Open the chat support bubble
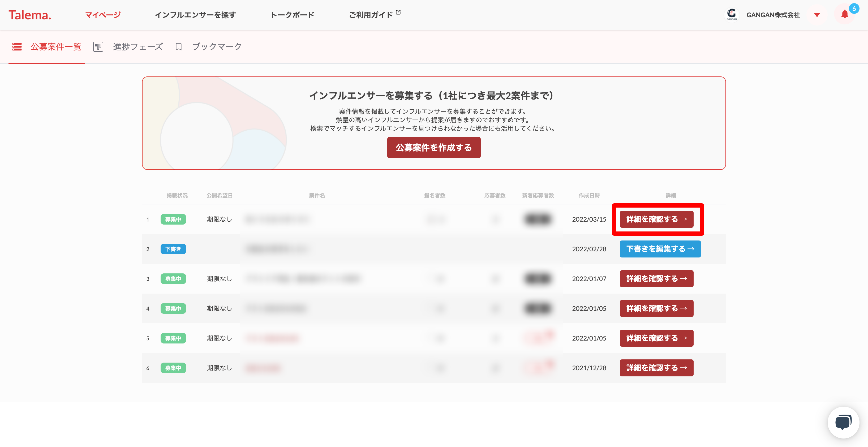Viewport: 868px width, 447px height. pyautogui.click(x=843, y=422)
